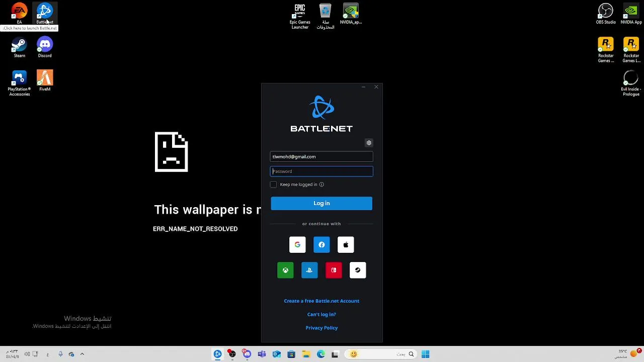This screenshot has height=362, width=644.
Task: Open Microsoft Edge from the taskbar
Action: pyautogui.click(x=321, y=354)
